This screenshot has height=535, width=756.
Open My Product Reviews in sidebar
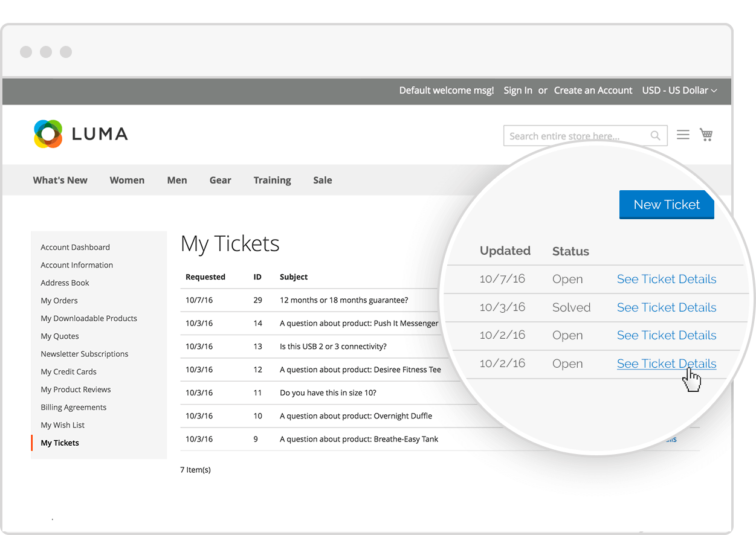(x=76, y=389)
